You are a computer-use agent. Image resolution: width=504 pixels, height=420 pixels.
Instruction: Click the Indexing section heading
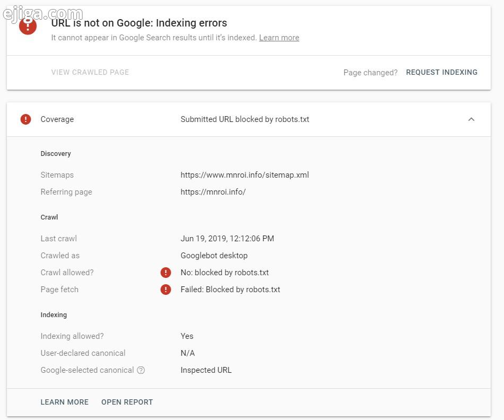pyautogui.click(x=54, y=315)
